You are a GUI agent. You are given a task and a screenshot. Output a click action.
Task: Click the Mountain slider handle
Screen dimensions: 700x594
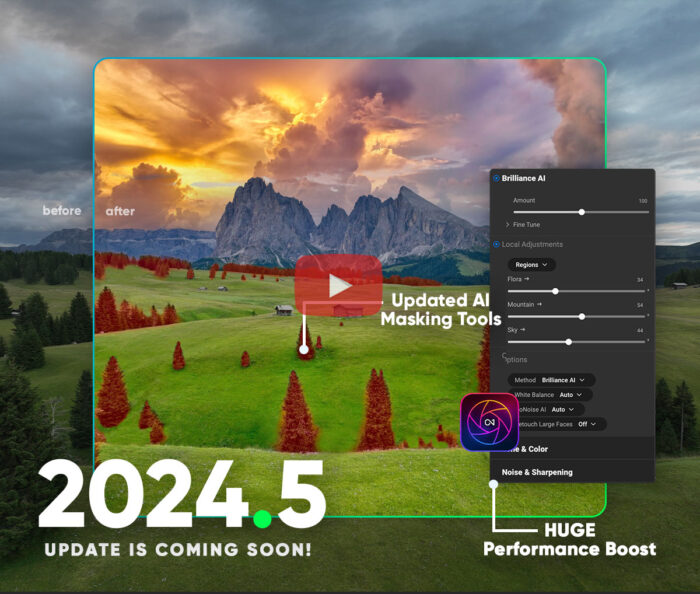click(x=582, y=316)
